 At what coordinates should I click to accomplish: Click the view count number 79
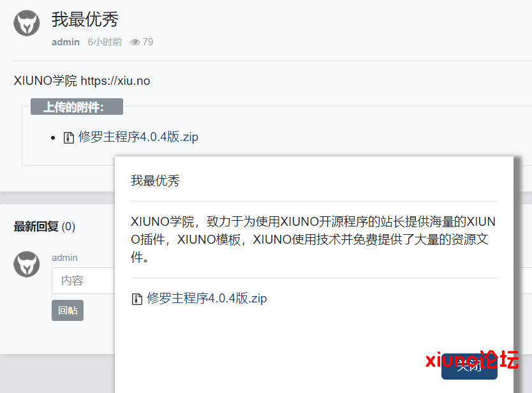coord(147,42)
